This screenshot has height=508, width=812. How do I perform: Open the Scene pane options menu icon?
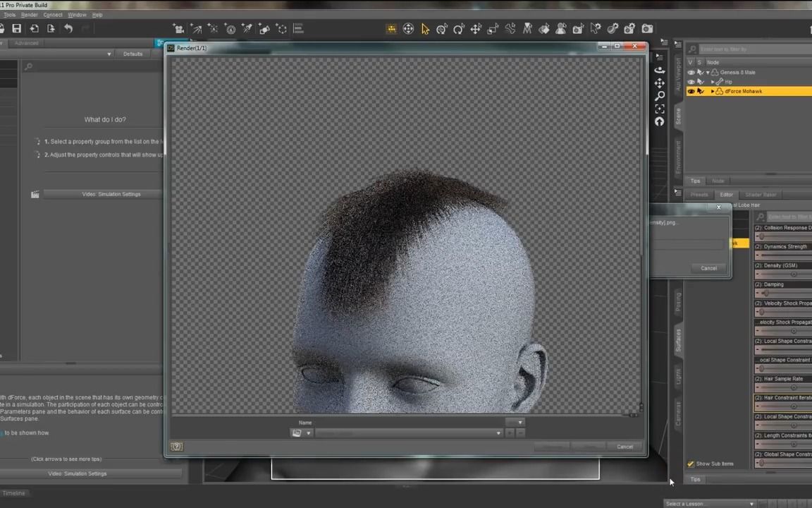pyautogui.click(x=678, y=44)
